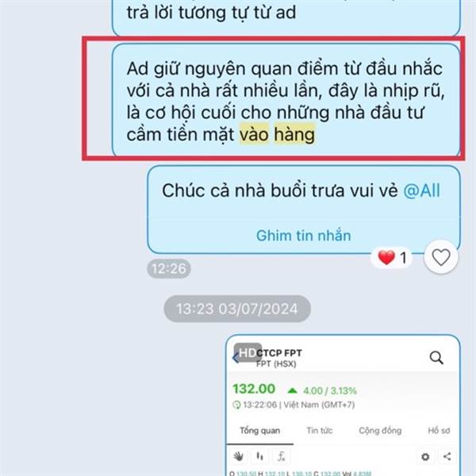Open the FPT stock screenshot attachment
This screenshot has width=476, height=476.
click(343, 405)
